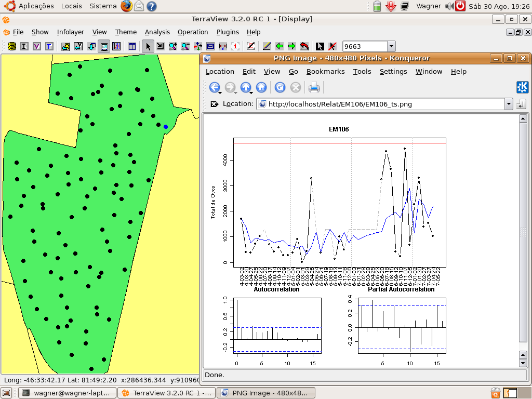Reload the page in Konqueror
This screenshot has height=399, width=532.
(280, 87)
